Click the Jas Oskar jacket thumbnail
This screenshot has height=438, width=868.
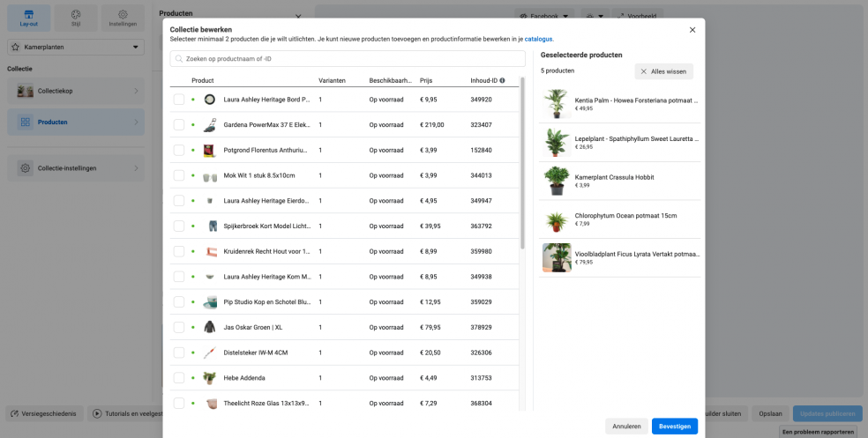tap(209, 327)
